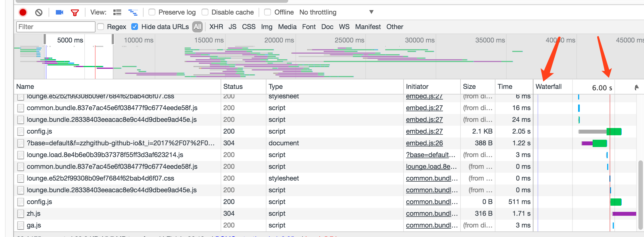
Task: Click right handle of overview selection window
Action: 113,39
